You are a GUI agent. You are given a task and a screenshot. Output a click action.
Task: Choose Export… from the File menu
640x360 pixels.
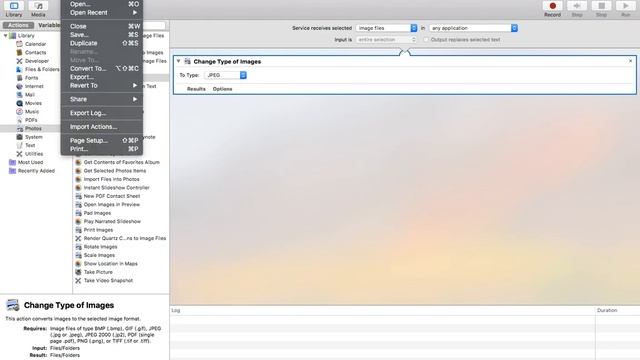tap(102, 77)
